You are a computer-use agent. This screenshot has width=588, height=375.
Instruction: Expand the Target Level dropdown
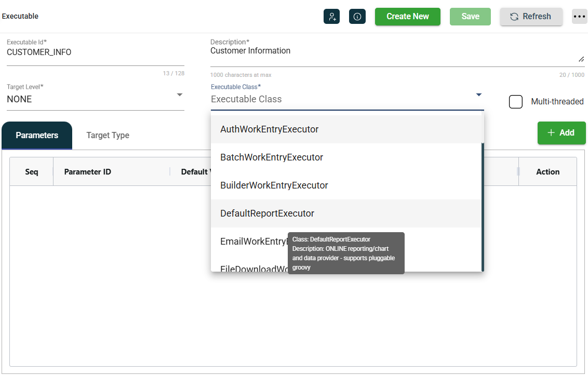(179, 95)
